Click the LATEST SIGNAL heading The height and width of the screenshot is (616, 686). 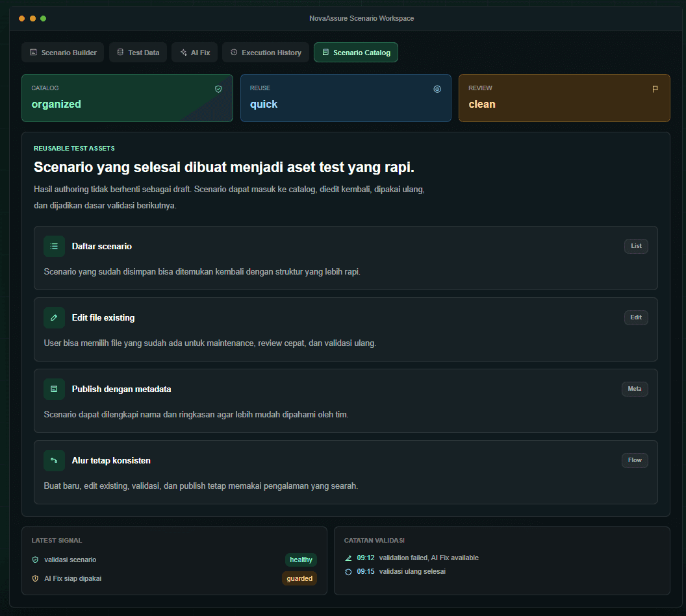[57, 540]
